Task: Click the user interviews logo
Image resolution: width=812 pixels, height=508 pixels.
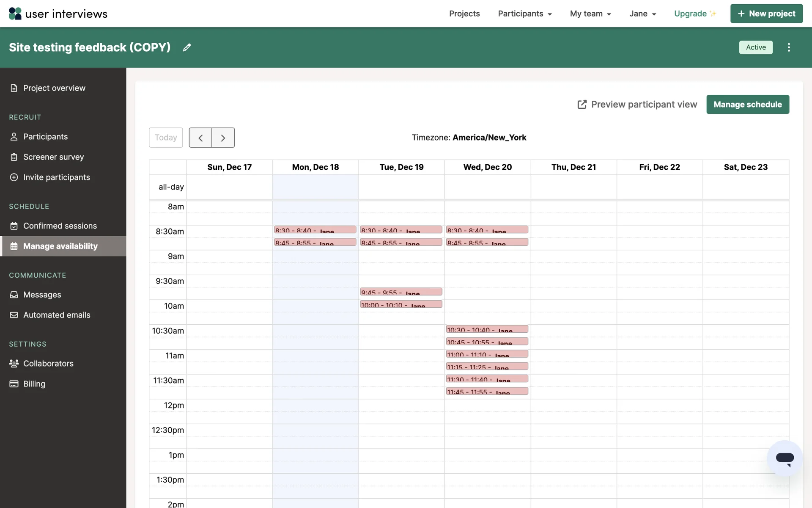Action: [58, 14]
